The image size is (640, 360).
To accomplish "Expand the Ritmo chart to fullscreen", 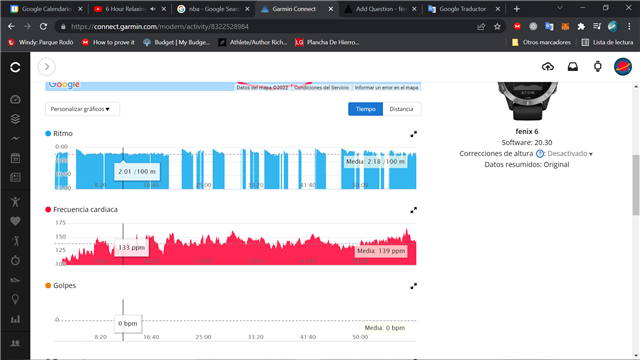I will (413, 134).
